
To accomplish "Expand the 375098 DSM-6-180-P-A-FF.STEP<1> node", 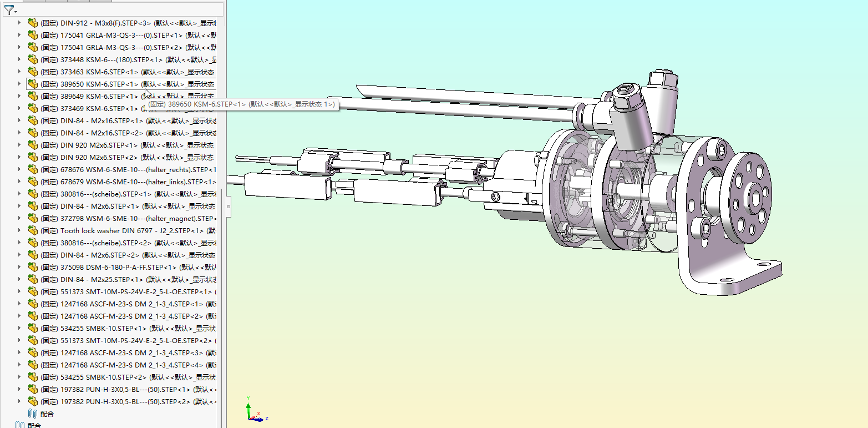I will pyautogui.click(x=19, y=267).
